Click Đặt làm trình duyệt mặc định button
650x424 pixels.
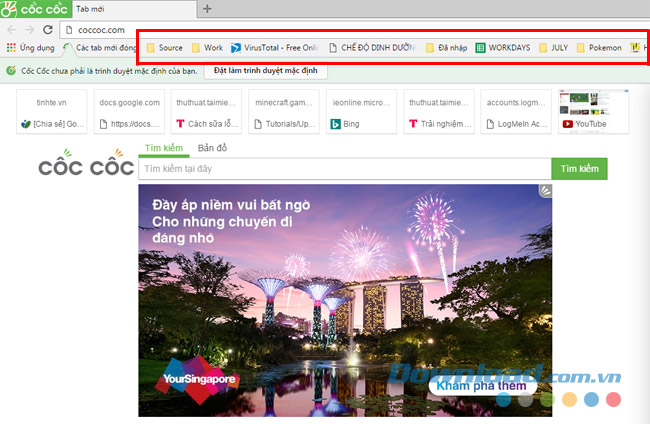[x=264, y=71]
